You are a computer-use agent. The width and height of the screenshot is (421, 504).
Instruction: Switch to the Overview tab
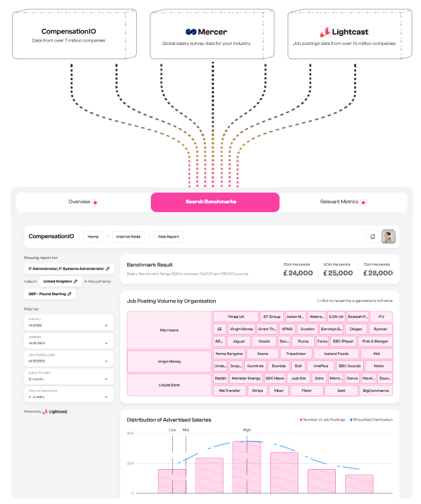coord(83,202)
